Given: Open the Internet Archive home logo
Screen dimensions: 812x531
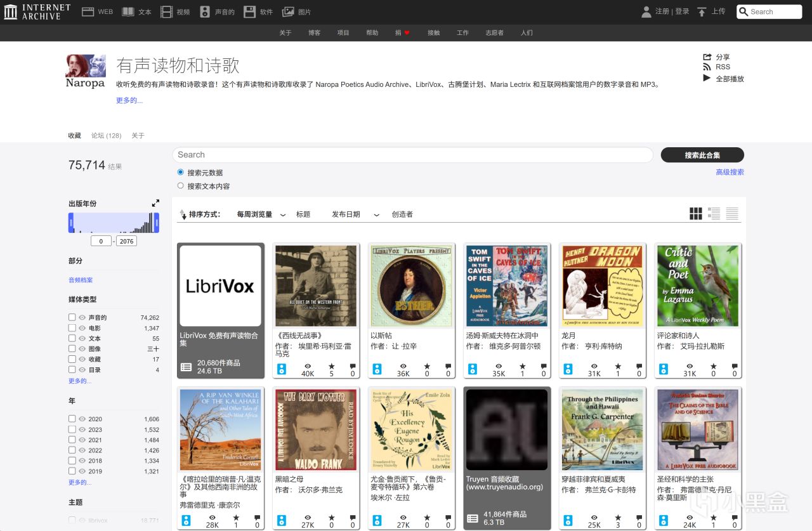Looking at the screenshot, I should pyautogui.click(x=37, y=11).
